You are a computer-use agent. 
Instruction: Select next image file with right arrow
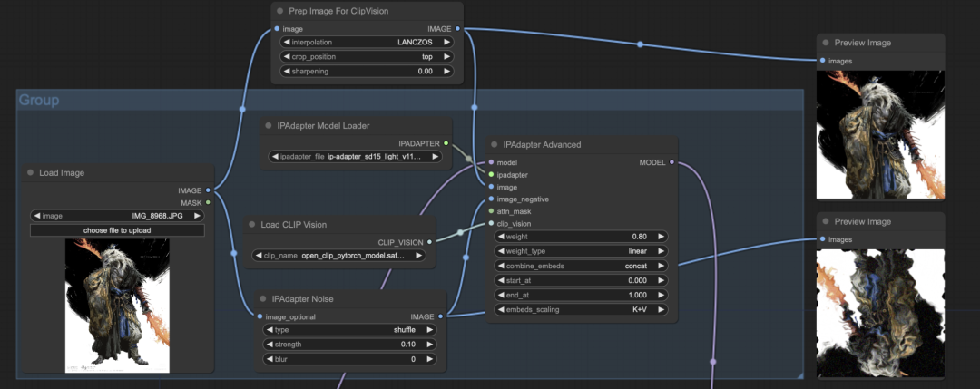pyautogui.click(x=198, y=216)
